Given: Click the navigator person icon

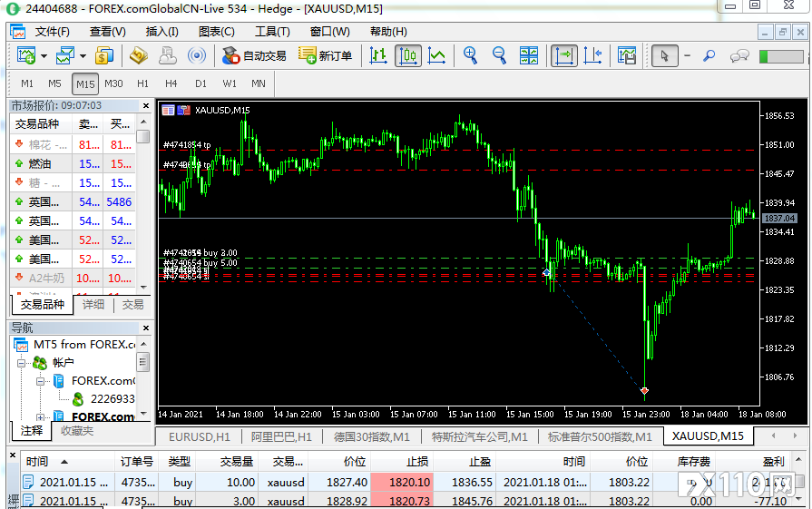Looking at the screenshot, I should (x=167, y=55).
